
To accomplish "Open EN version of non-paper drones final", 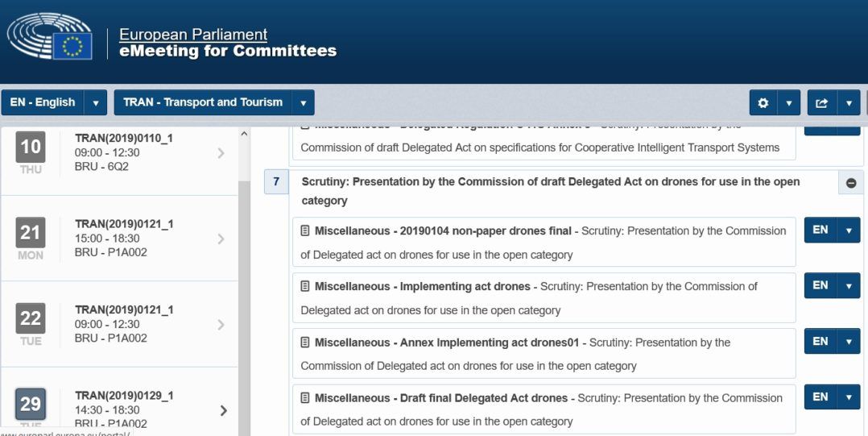I will (x=820, y=230).
